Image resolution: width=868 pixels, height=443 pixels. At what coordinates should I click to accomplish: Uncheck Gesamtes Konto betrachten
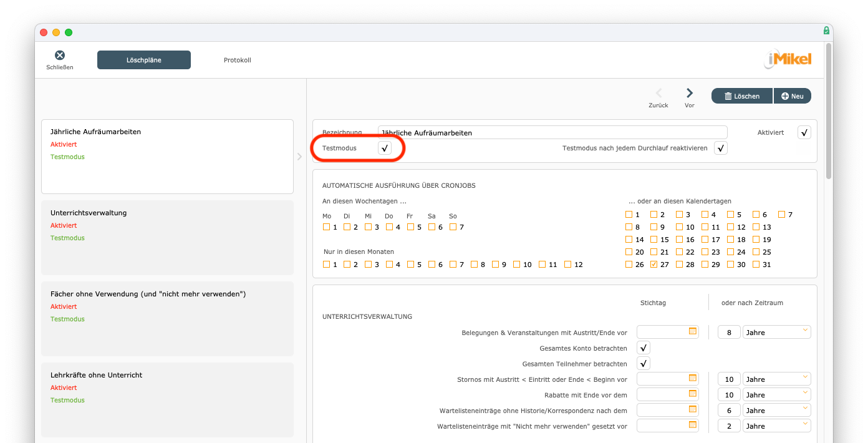(x=643, y=347)
